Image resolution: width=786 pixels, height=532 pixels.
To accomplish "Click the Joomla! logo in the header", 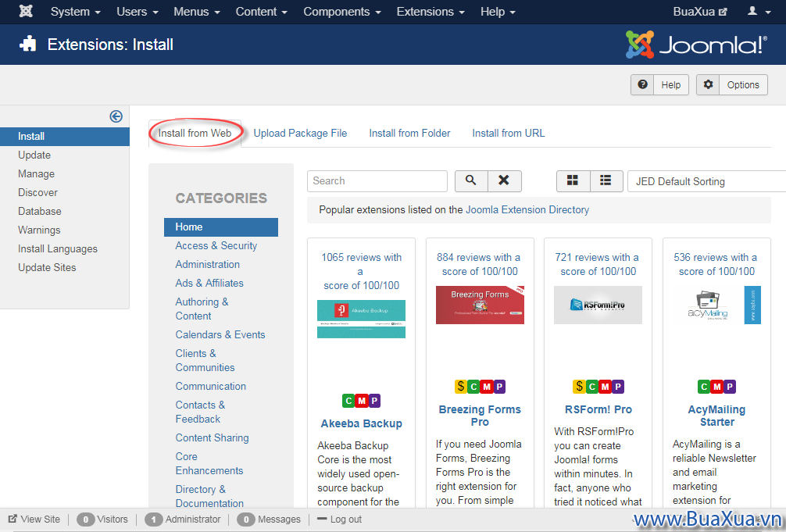I will pyautogui.click(x=696, y=45).
